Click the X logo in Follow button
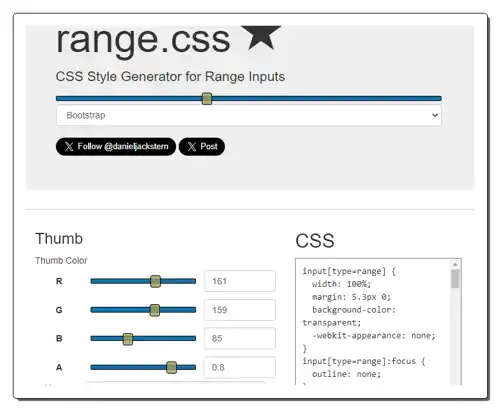Screen dimensions: 500x411 point(69,146)
